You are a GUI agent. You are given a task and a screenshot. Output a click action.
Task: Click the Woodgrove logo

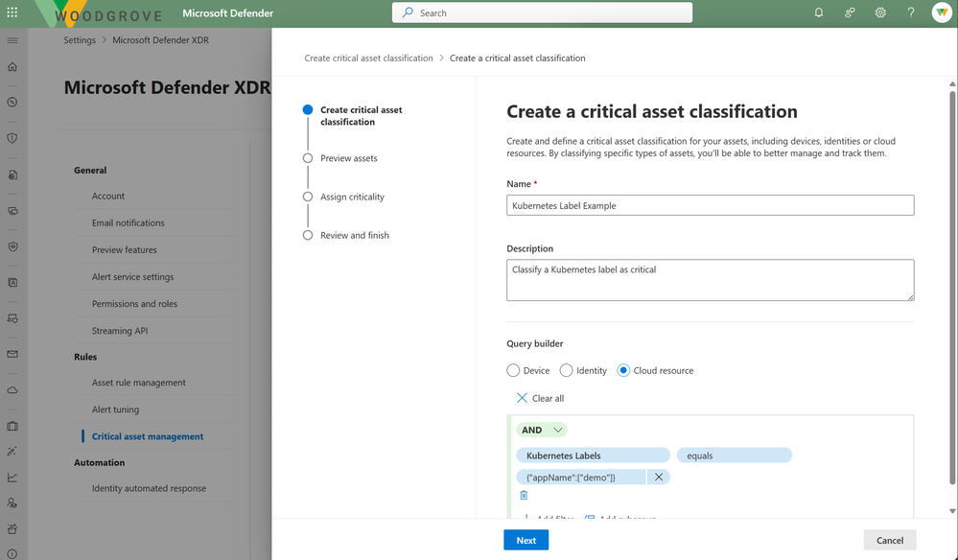pos(100,14)
